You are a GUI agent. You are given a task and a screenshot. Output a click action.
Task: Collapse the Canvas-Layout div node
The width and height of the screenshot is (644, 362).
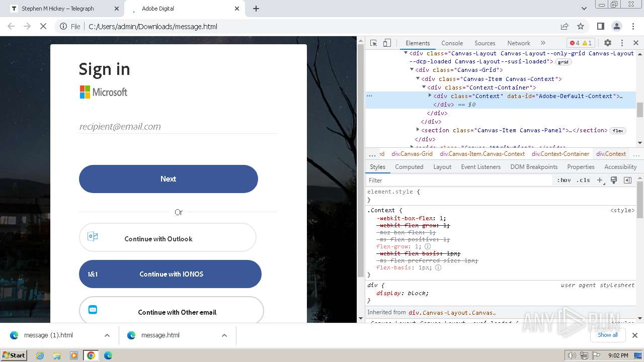coord(406,53)
